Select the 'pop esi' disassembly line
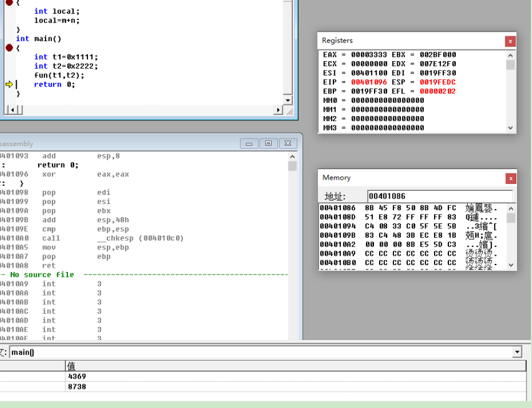Screen dimensions: 532x408 tap(56, 202)
